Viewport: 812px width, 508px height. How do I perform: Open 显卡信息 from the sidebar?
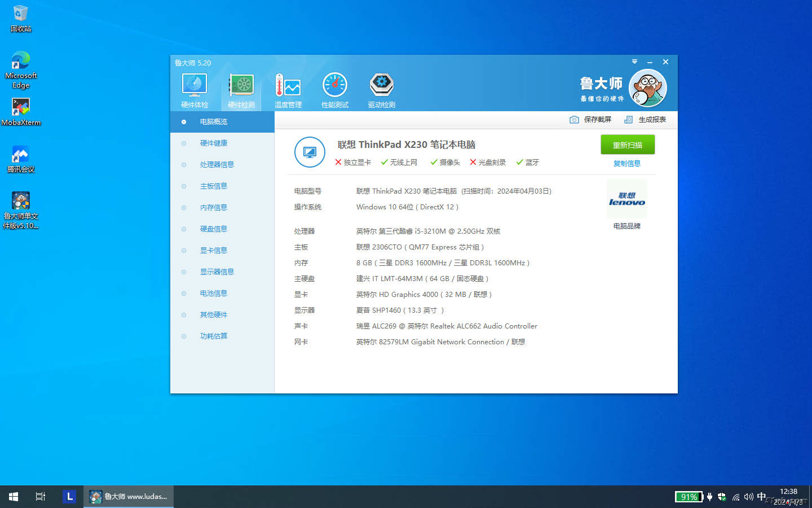coord(213,251)
